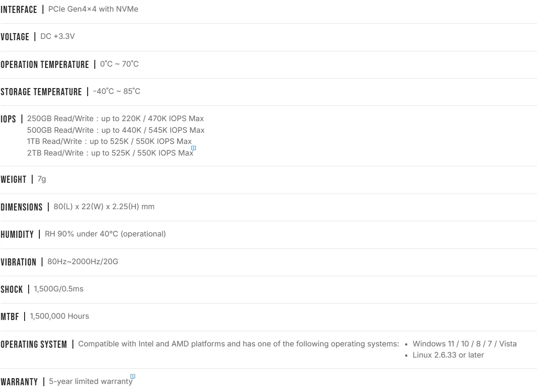Click the Windows 11 / 10 / 8 / 7 / Vista bullet
Viewport: 537px width, 392px height.
click(461, 344)
